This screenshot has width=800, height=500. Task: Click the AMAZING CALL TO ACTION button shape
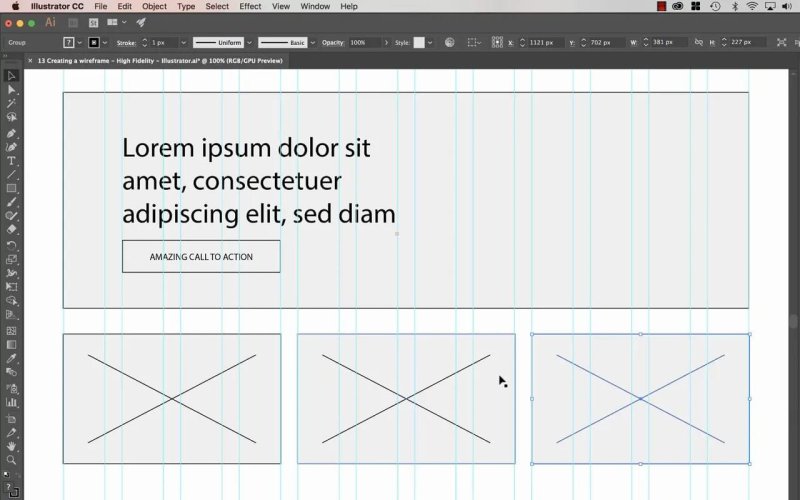201,257
